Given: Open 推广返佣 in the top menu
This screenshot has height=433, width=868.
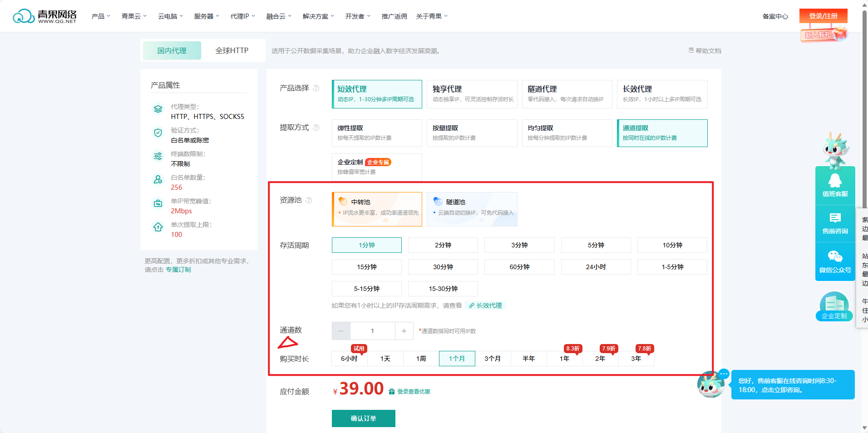Looking at the screenshot, I should click(394, 16).
